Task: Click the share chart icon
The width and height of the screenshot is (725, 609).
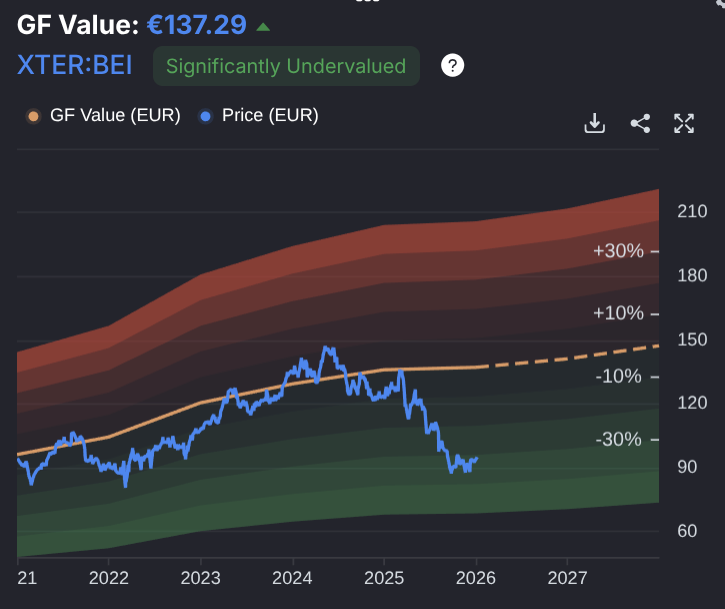Action: pyautogui.click(x=640, y=123)
